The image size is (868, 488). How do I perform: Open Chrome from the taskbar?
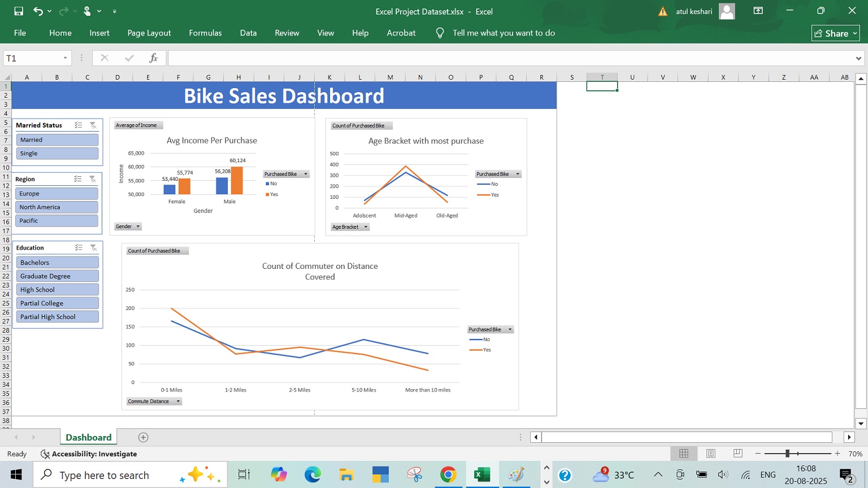[x=448, y=474]
